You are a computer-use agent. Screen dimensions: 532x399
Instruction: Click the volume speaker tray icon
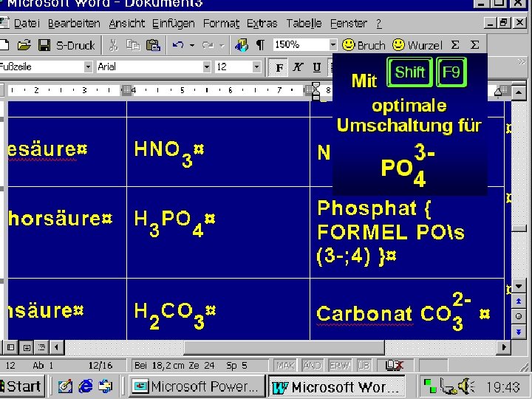click(x=465, y=386)
